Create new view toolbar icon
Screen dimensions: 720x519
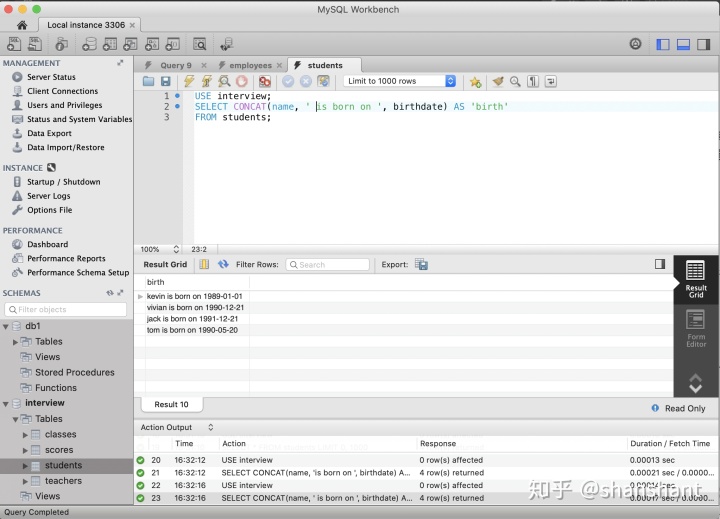130,44
